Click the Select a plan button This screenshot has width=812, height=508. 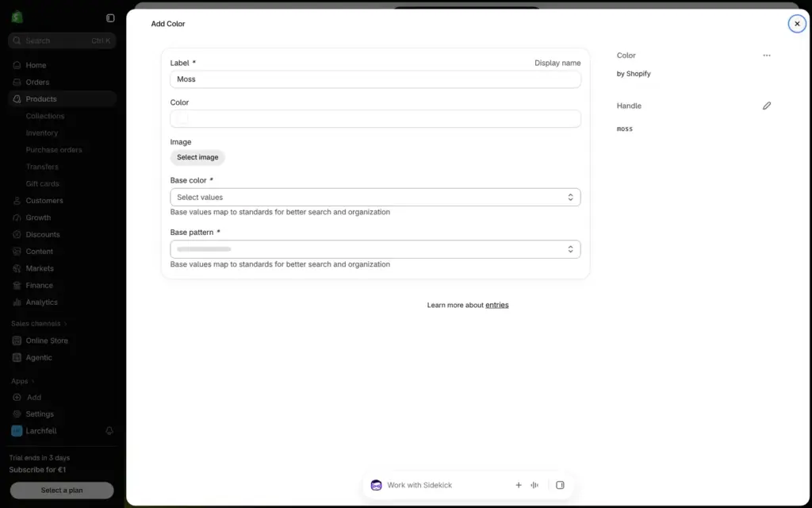click(62, 491)
